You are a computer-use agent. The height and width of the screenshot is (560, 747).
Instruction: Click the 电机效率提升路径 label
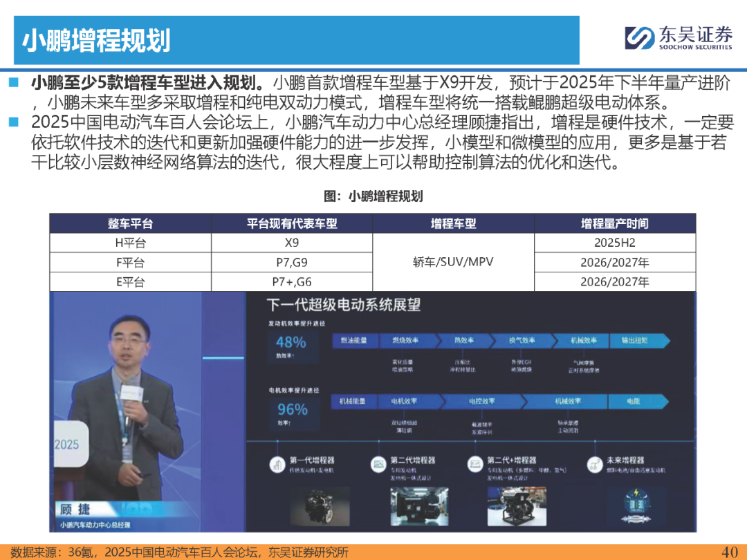[294, 391]
